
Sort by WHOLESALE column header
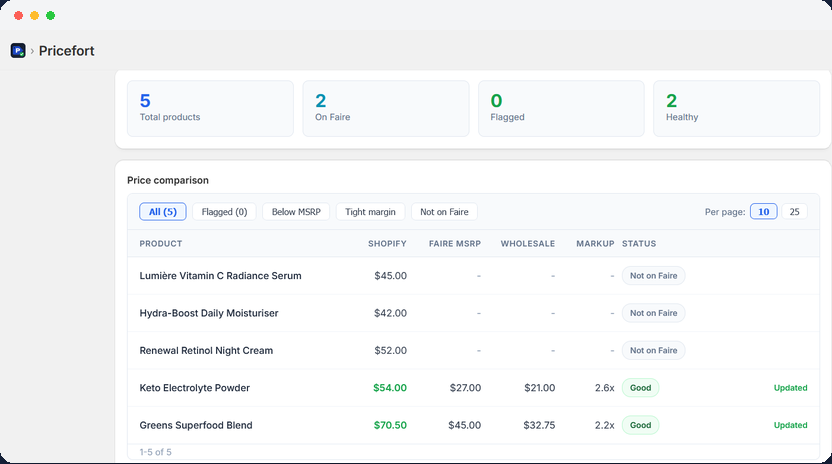click(528, 244)
